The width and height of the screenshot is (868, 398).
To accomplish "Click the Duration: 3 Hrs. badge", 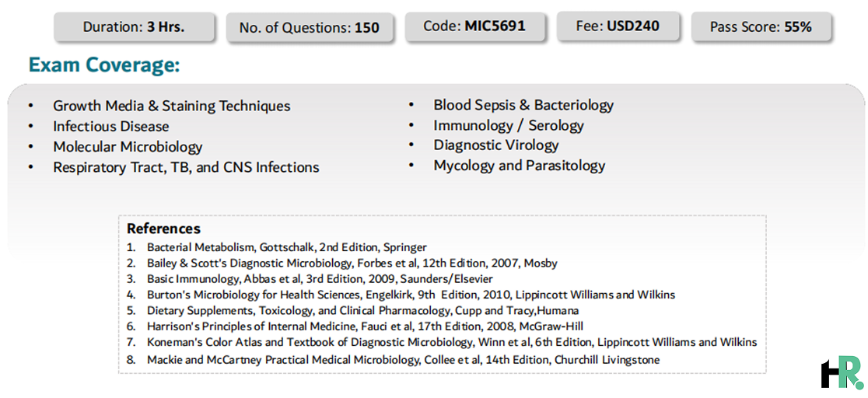I will (134, 26).
